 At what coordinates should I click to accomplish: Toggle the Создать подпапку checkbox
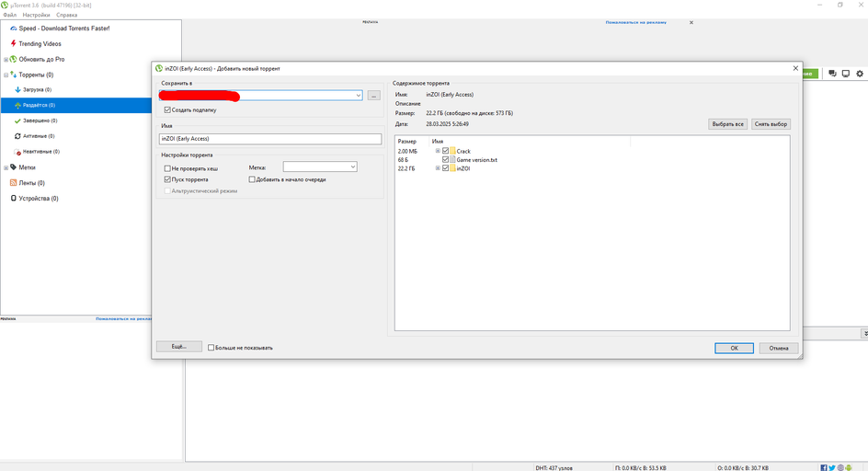coord(167,110)
